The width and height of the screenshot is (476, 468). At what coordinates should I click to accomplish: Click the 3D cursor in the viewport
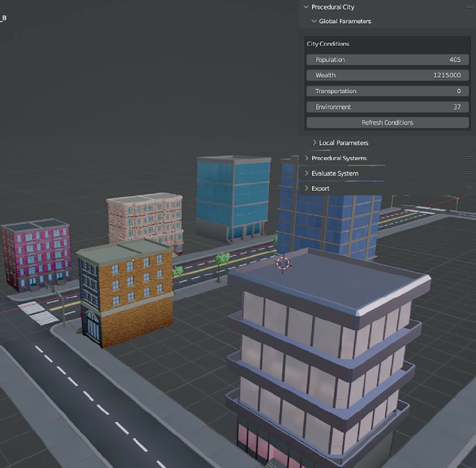[x=283, y=264]
